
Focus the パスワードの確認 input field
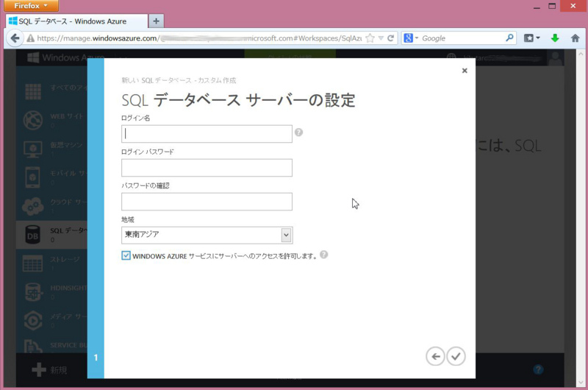click(x=207, y=201)
